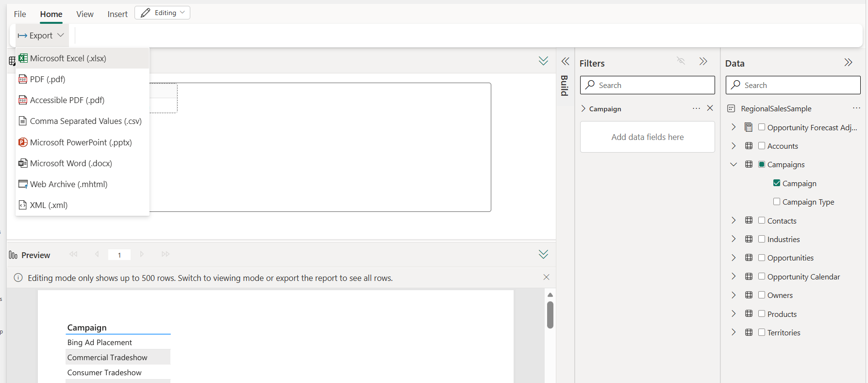Expand the Opportunity Forecast Adj table
Viewport: 868px width, 383px height.
click(x=734, y=127)
